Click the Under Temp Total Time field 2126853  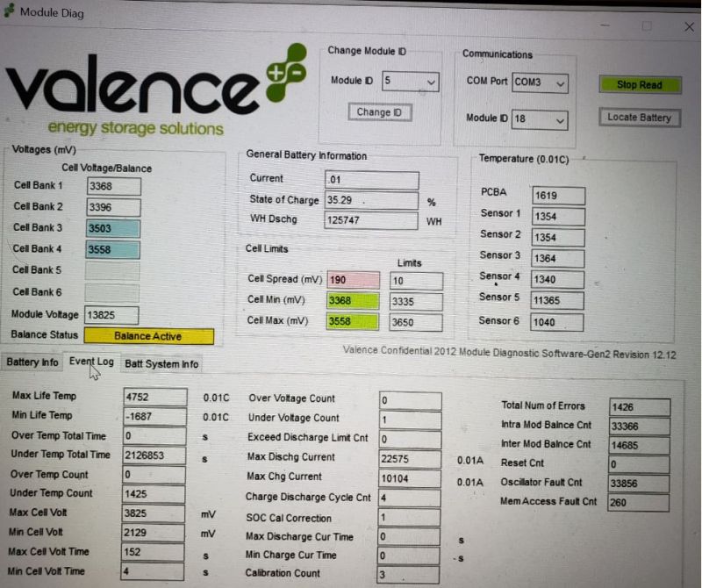click(x=154, y=455)
